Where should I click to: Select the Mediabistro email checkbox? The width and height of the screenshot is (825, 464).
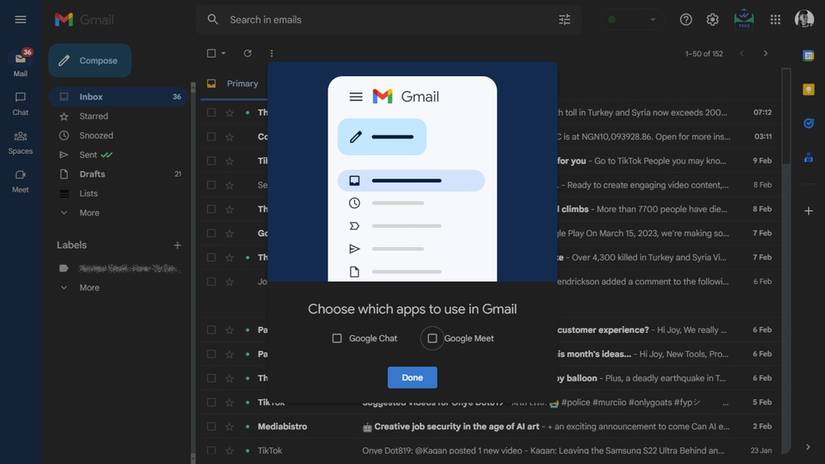tap(211, 427)
